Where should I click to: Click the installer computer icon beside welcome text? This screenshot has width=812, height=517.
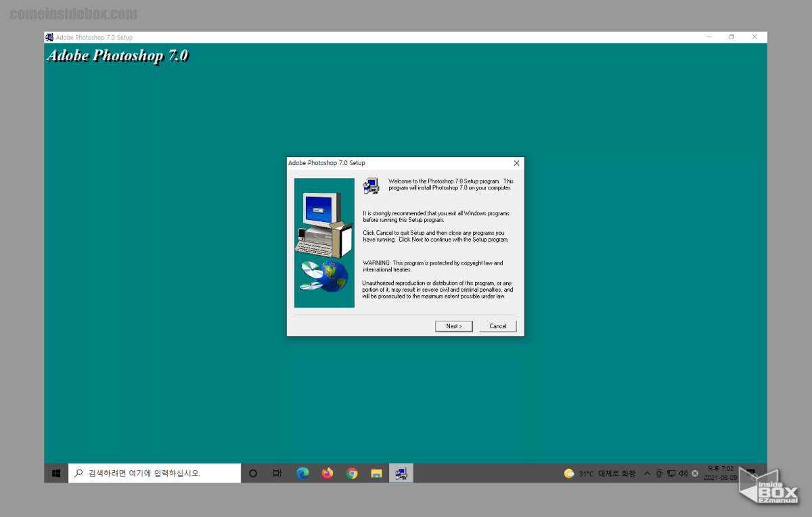[x=371, y=185]
